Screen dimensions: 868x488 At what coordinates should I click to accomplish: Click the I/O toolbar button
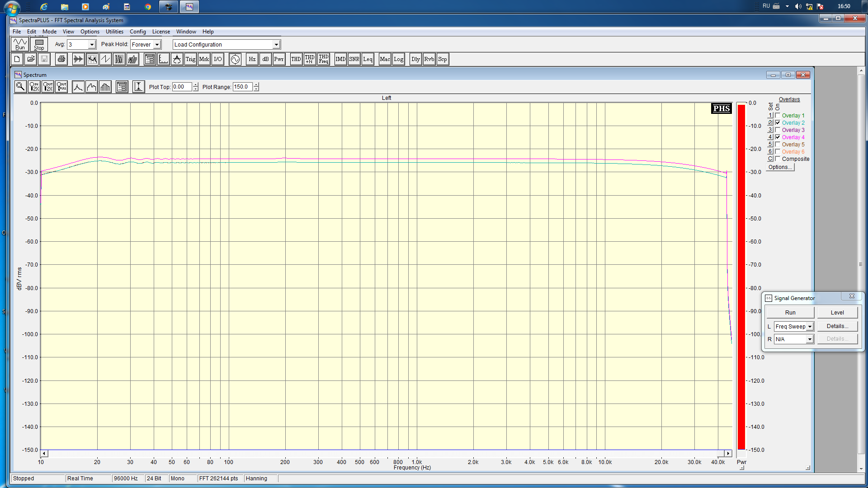click(x=217, y=59)
